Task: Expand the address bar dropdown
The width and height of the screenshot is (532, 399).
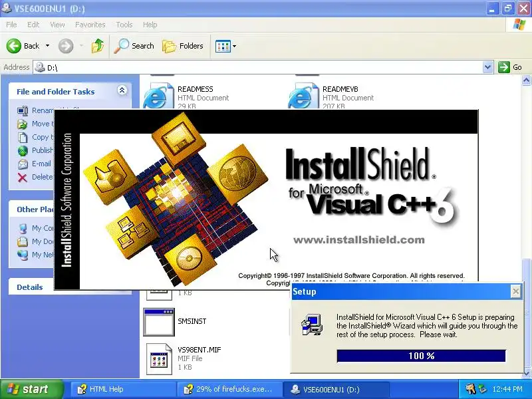Action: click(487, 67)
